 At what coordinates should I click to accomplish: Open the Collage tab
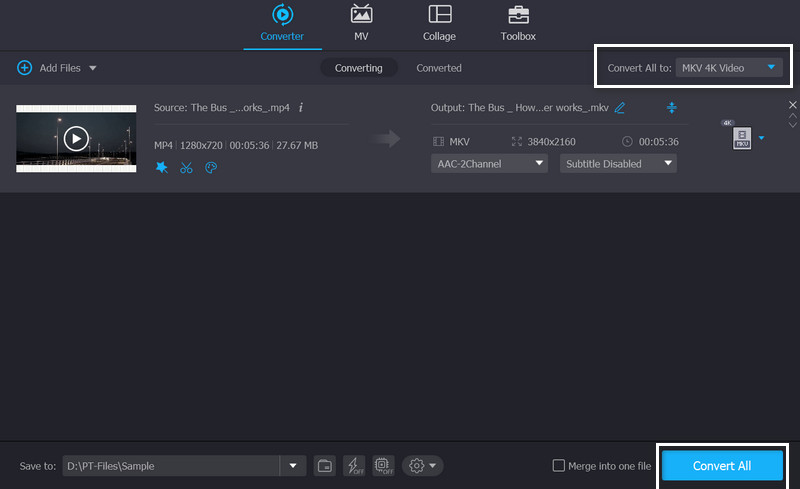click(x=439, y=24)
